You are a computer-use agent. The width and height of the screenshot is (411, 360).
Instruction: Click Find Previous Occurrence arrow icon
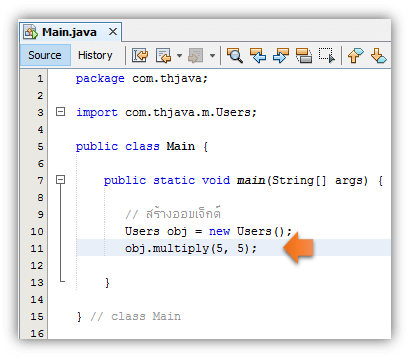(258, 55)
